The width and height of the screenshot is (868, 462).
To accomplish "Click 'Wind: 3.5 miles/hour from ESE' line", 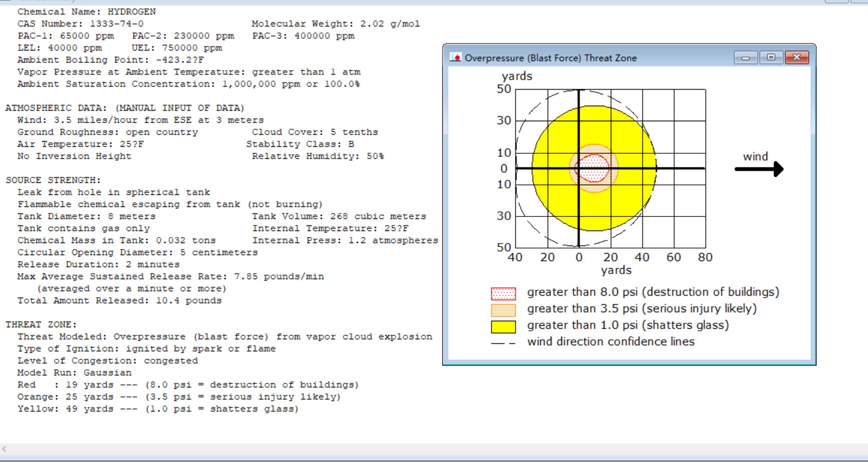I will [140, 120].
